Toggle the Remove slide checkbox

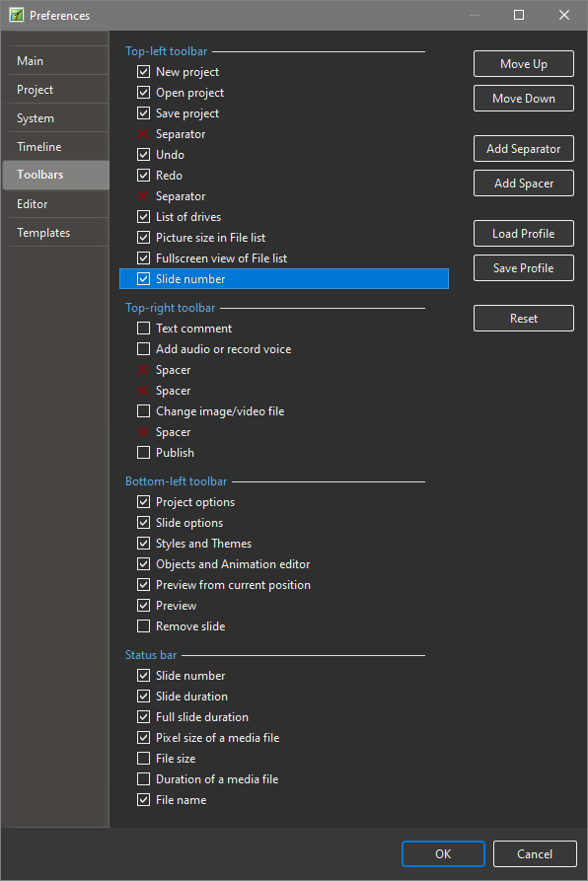(144, 625)
